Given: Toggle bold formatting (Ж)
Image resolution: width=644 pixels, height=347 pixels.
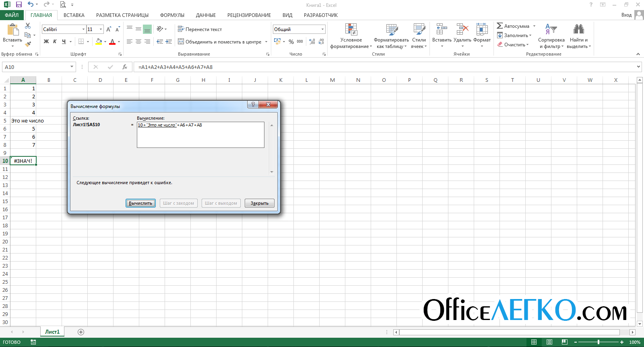Looking at the screenshot, I should (46, 42).
